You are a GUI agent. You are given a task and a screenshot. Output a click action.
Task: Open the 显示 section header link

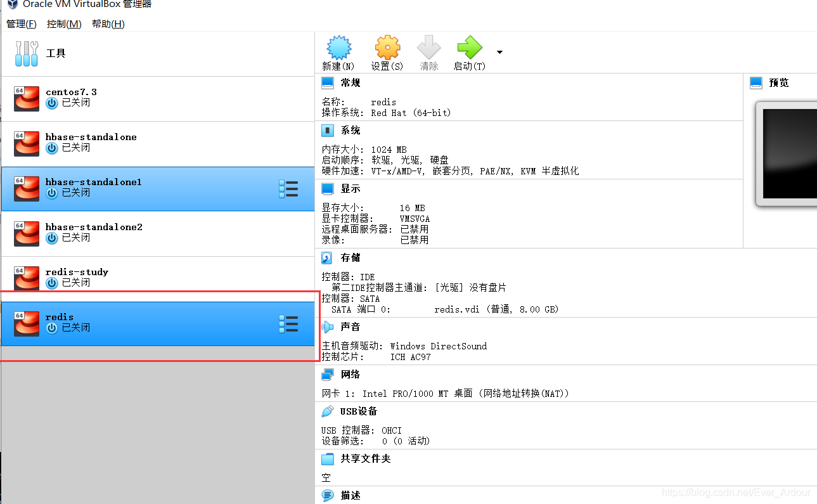(x=351, y=189)
